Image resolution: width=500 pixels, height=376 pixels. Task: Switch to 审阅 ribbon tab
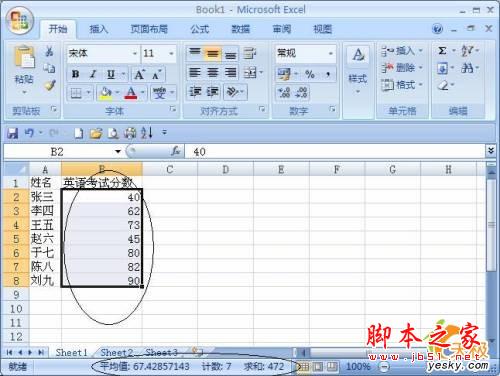(x=282, y=29)
